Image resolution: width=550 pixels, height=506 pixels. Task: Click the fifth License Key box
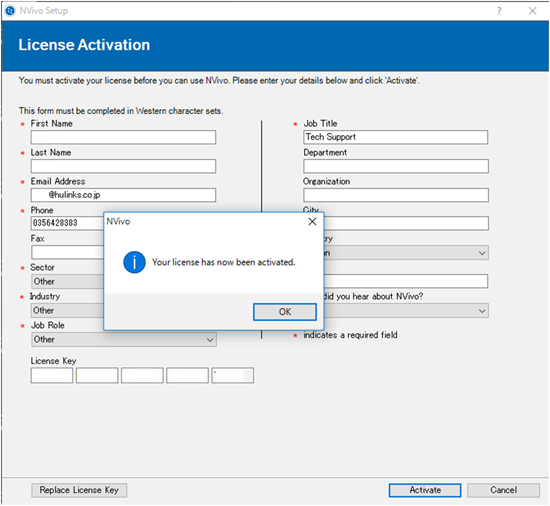pyautogui.click(x=233, y=375)
